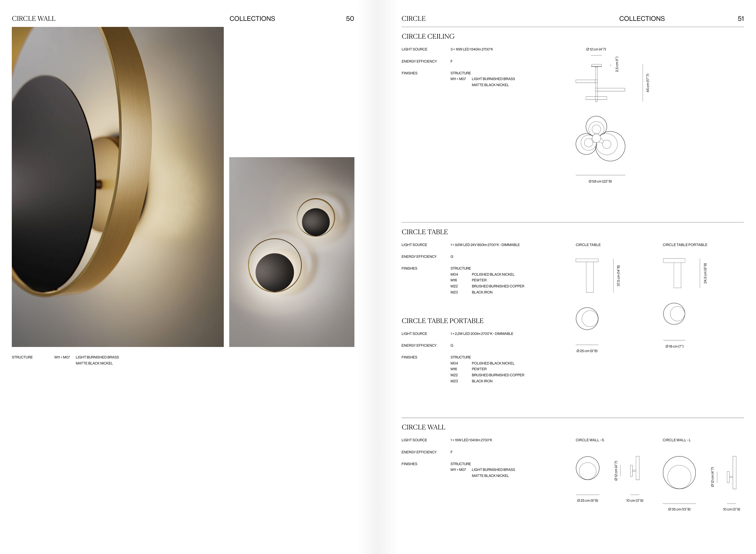The image size is (756, 554).
Task: Click the COLLECTIONS header on page 51
Action: coord(642,19)
